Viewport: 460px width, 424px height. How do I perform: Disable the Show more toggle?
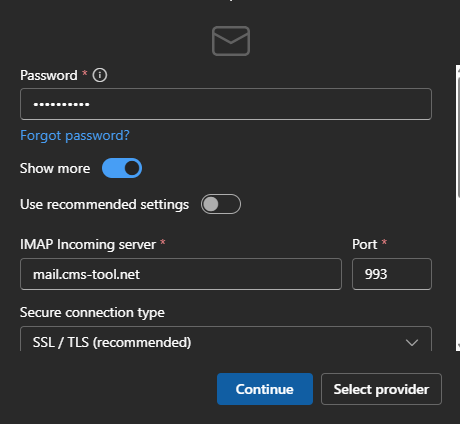coord(122,168)
